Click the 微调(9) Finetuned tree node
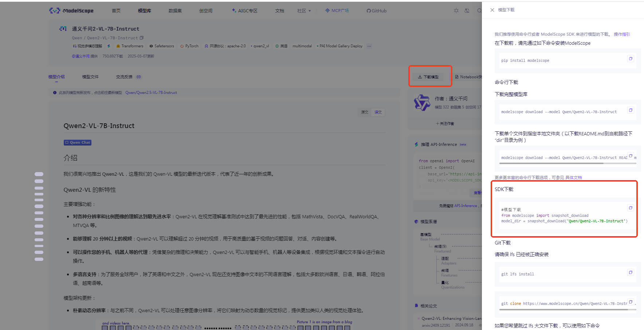Viewport: 644px width, 330px height. [x=442, y=249]
